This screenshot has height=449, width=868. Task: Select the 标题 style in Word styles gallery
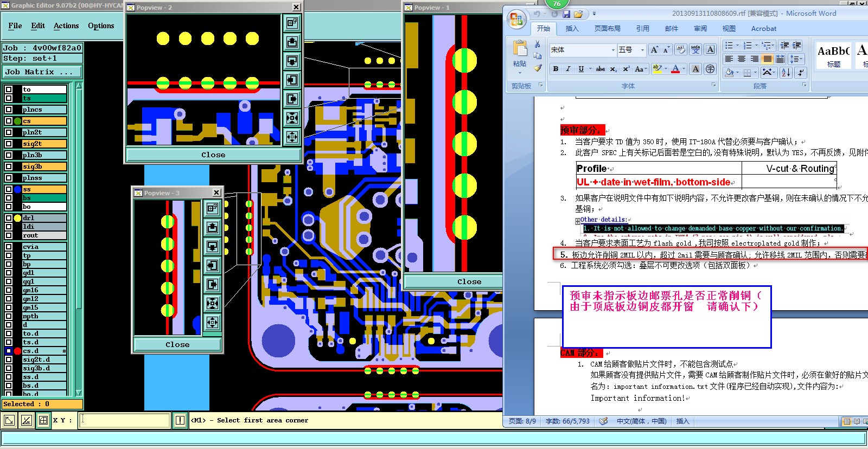click(834, 55)
